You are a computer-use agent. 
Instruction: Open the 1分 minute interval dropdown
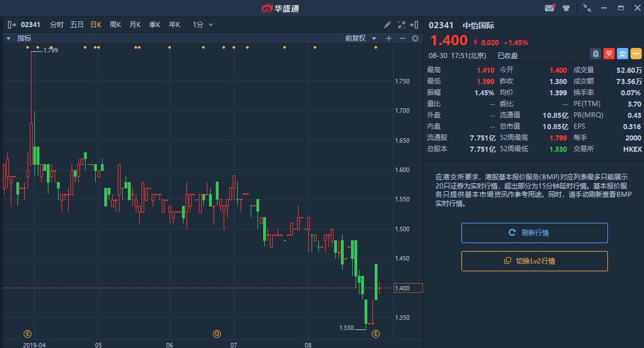202,25
